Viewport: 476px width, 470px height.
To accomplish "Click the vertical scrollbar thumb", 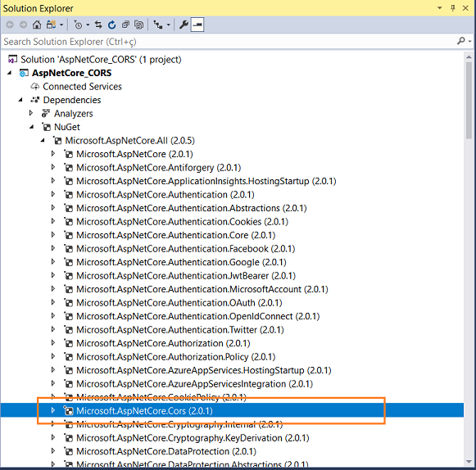I will pyautogui.click(x=469, y=101).
